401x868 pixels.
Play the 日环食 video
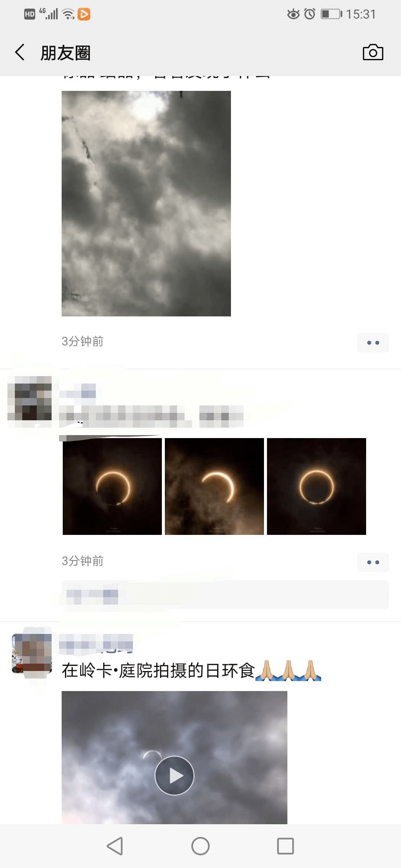175,775
